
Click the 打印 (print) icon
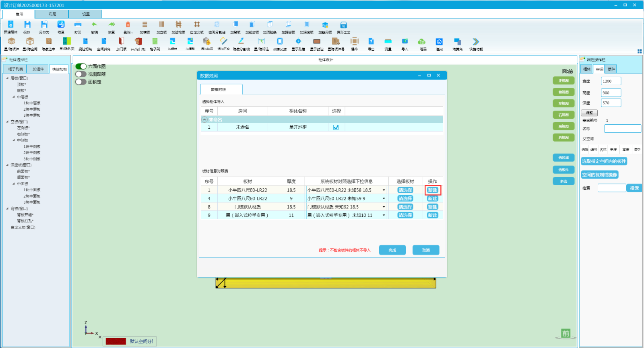point(78,25)
